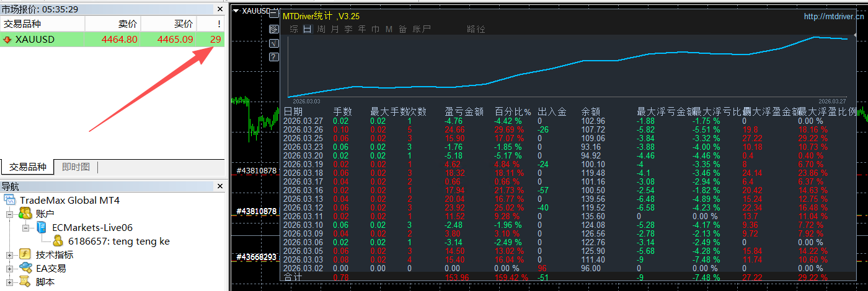Open the XAUUSD chart title dropdown triangle
Screen dimensions: 868x291
click(x=236, y=11)
